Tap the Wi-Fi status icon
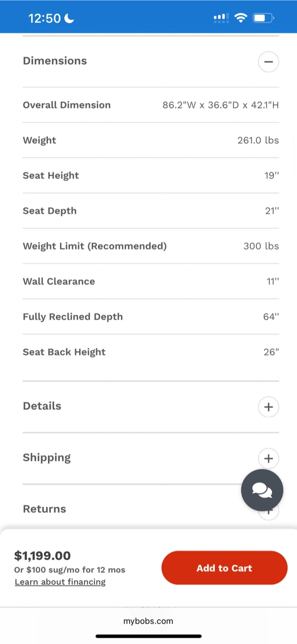This screenshot has height=644, width=297. click(x=241, y=18)
